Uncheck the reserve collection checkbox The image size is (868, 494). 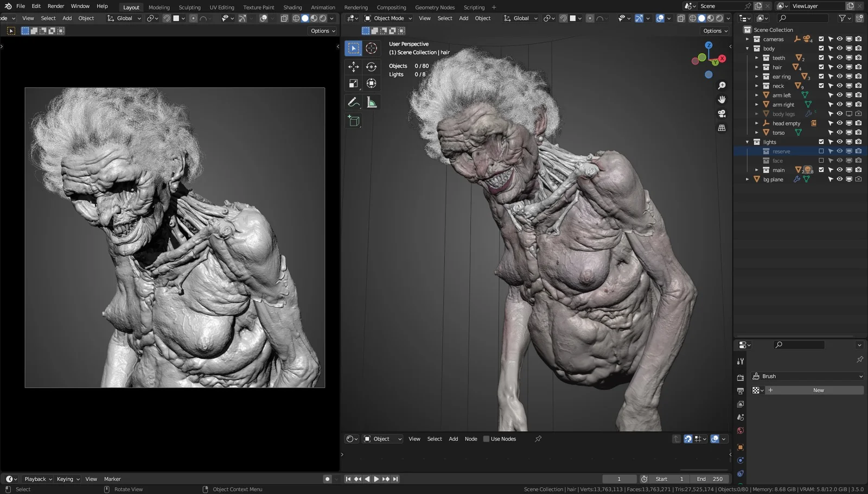click(821, 151)
